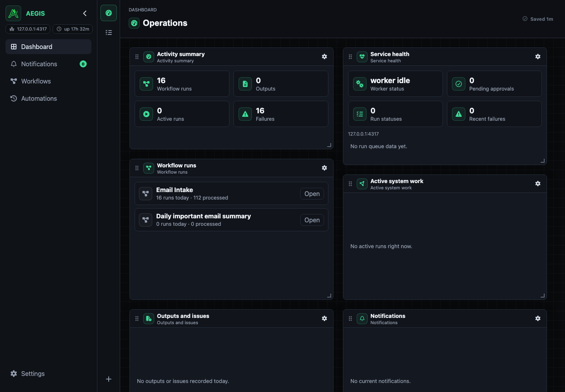Click the Email Intake workflow icon

[146, 194]
